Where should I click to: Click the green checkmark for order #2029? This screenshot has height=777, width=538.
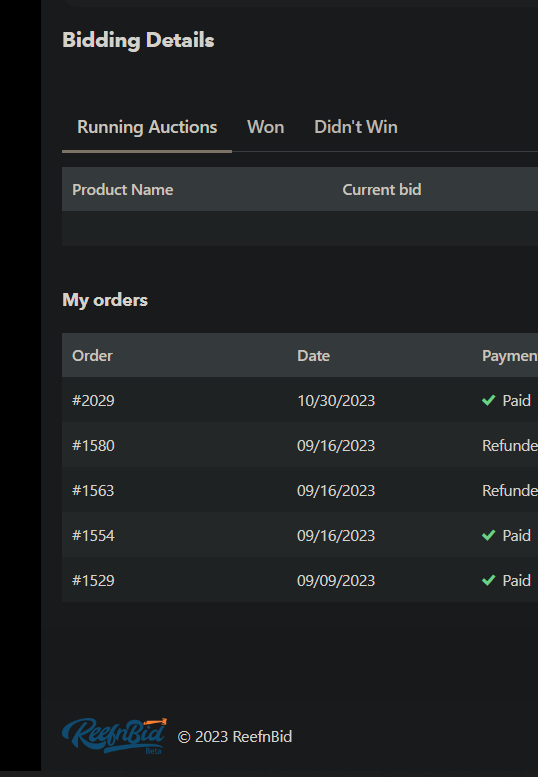pos(488,400)
